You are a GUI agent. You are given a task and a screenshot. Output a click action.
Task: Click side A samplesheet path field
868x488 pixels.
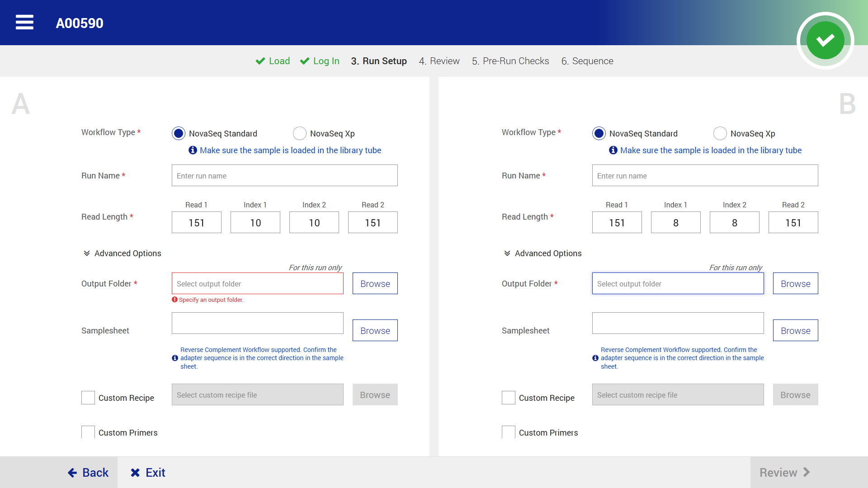pos(258,323)
